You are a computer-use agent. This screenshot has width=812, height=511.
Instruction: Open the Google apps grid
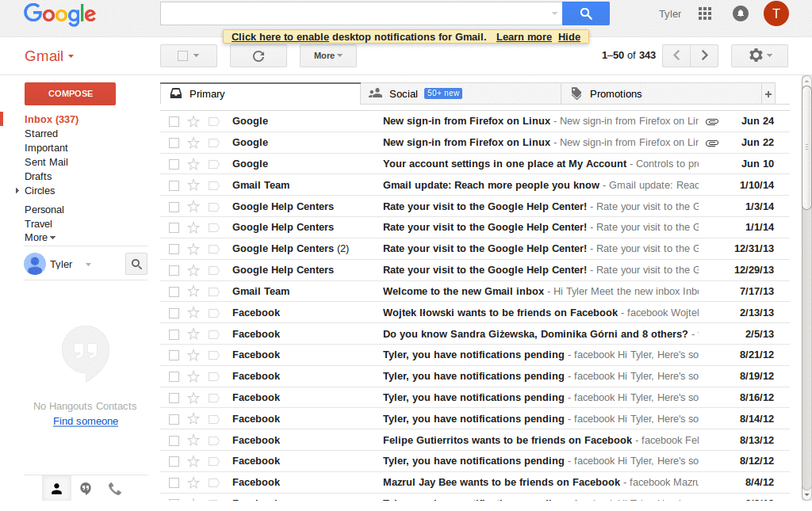(x=704, y=13)
